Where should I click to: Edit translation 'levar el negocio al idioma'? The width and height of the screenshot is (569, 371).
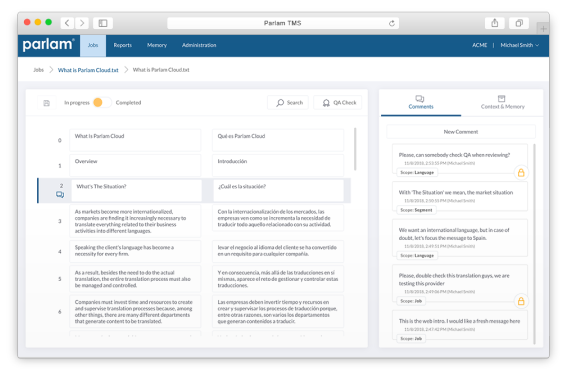(278, 251)
